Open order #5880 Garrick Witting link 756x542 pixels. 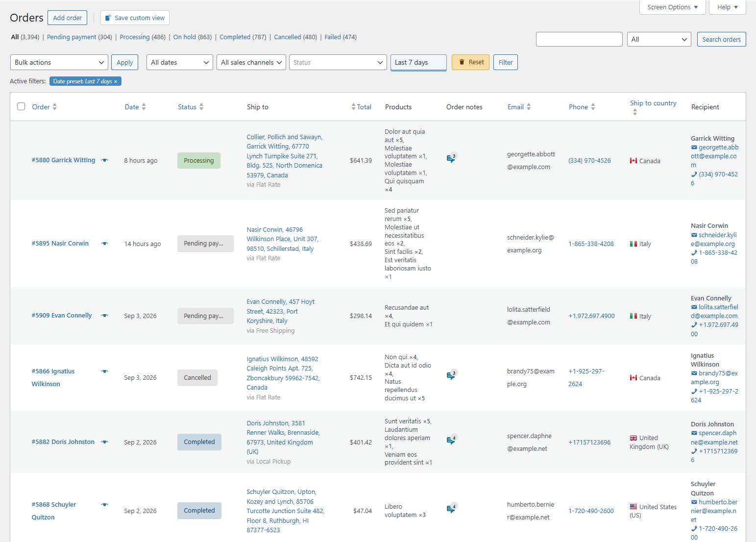click(x=64, y=160)
